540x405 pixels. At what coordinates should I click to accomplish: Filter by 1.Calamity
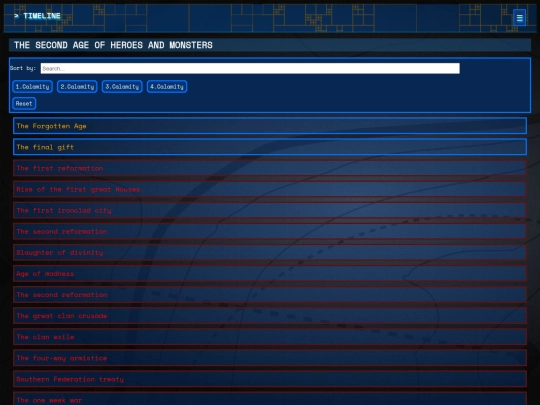[x=32, y=86]
